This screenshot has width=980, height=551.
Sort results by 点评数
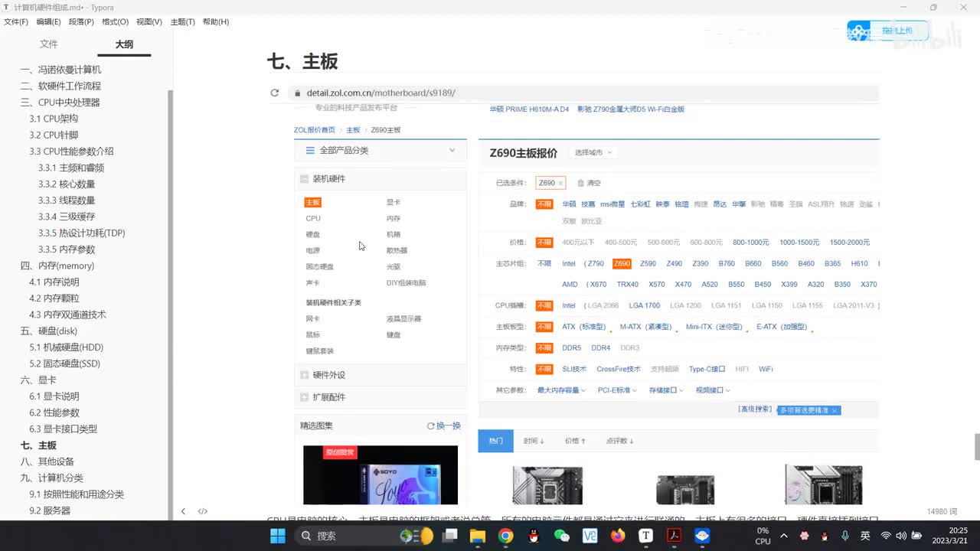[x=619, y=441]
